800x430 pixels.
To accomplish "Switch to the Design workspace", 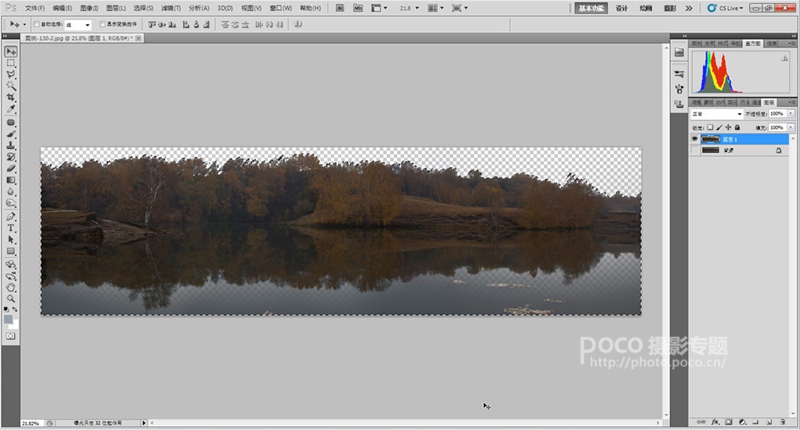I will [621, 8].
